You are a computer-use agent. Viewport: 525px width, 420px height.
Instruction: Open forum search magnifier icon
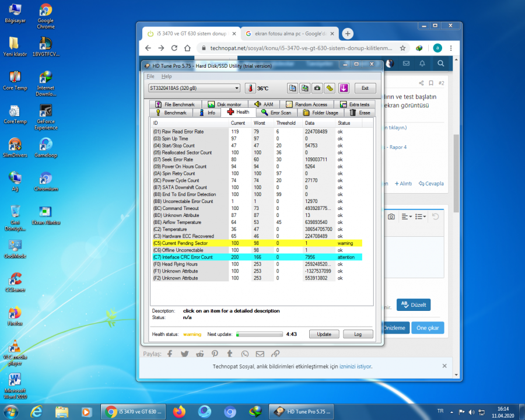440,64
